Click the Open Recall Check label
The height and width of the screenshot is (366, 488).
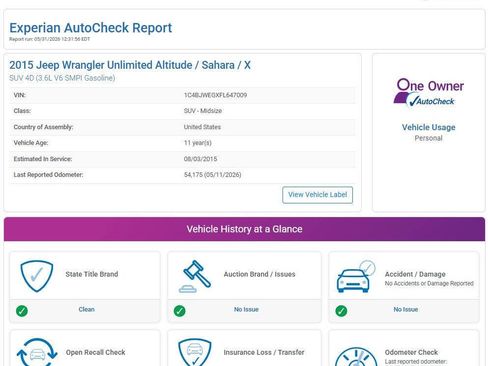(x=95, y=352)
